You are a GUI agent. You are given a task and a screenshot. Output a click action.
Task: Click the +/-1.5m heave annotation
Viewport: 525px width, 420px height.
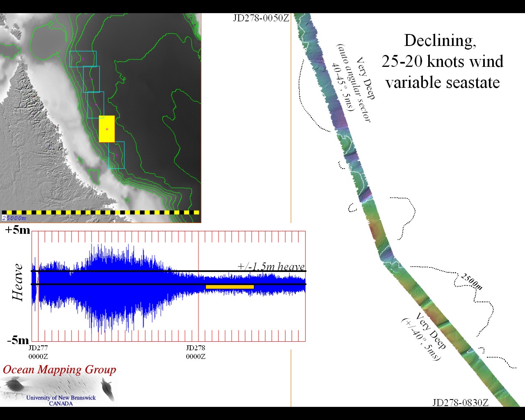pyautogui.click(x=271, y=267)
